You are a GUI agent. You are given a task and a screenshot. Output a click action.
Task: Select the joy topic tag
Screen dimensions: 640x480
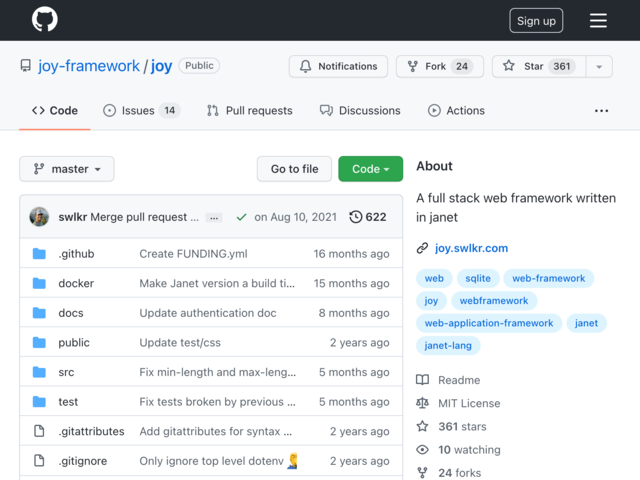pos(431,301)
